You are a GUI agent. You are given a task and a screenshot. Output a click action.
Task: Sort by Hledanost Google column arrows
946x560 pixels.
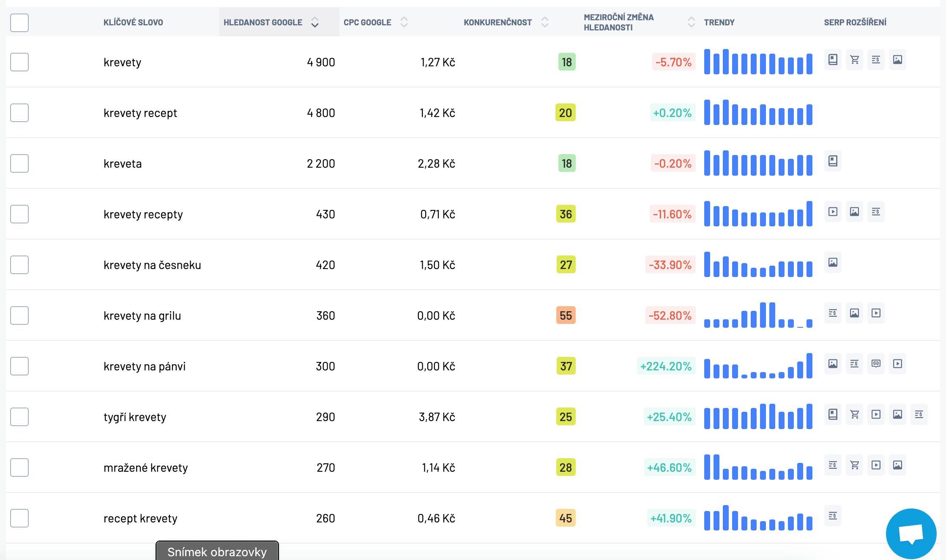pos(315,22)
